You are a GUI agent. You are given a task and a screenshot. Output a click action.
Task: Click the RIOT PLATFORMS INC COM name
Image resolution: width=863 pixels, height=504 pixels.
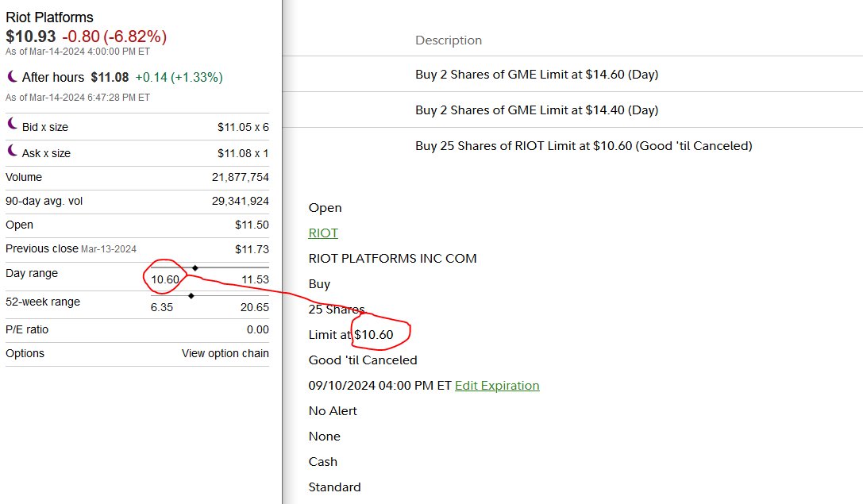click(x=392, y=259)
